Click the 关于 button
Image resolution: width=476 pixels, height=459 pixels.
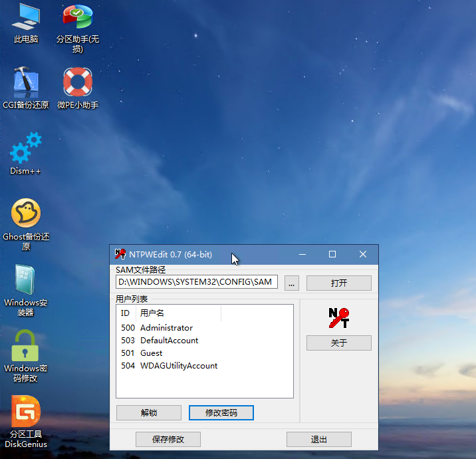pos(338,343)
